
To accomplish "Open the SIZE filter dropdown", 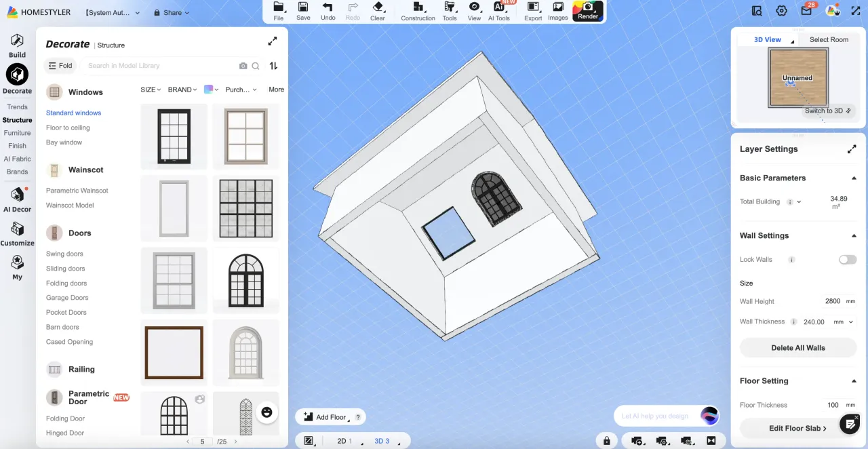I will pos(151,90).
